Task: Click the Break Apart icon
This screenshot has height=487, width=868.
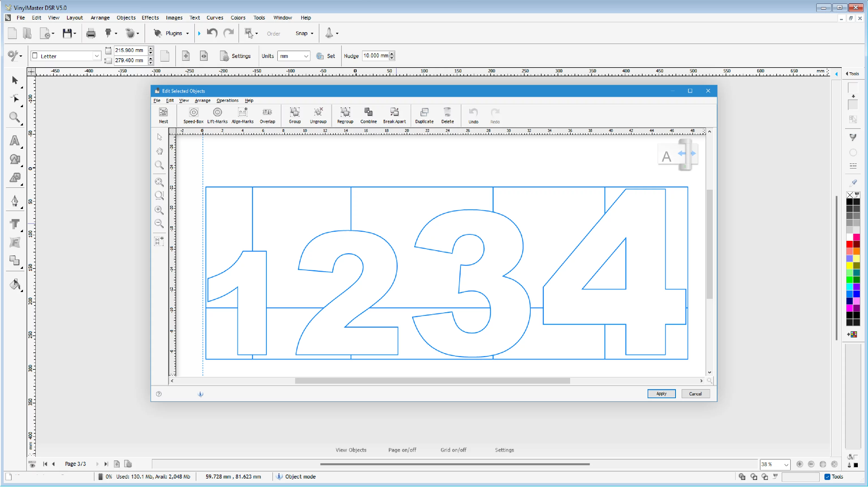Action: [x=394, y=115]
